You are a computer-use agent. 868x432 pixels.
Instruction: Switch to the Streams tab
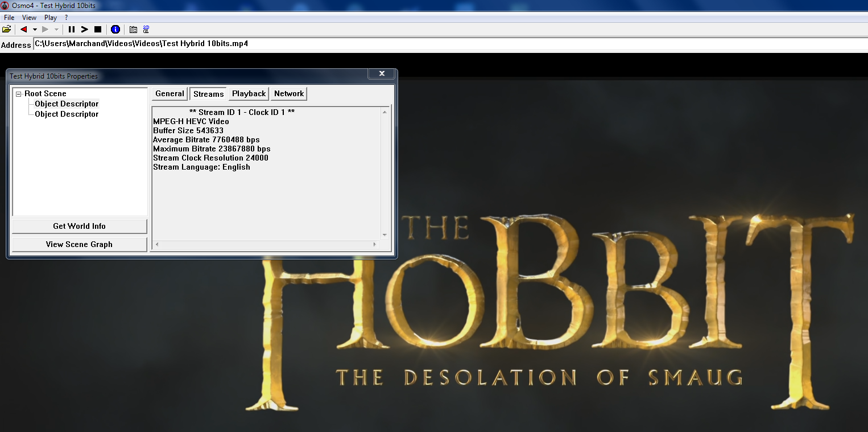(x=209, y=94)
